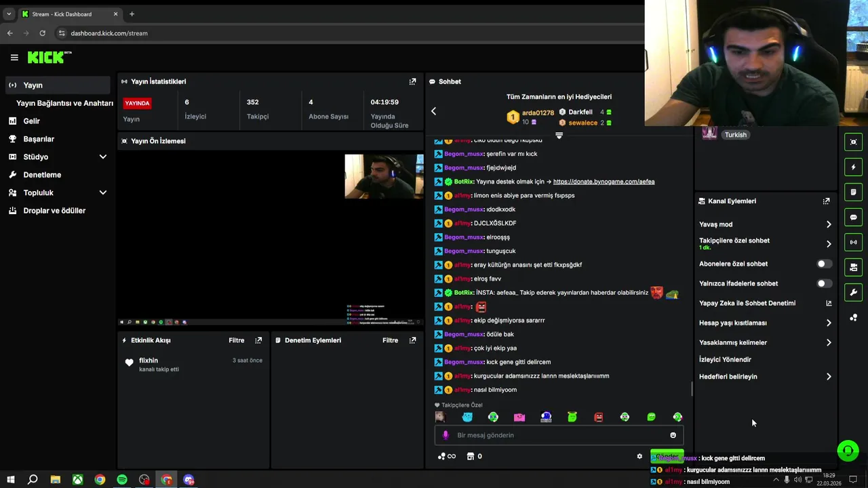Open Spotify from the taskbar

tap(122, 480)
